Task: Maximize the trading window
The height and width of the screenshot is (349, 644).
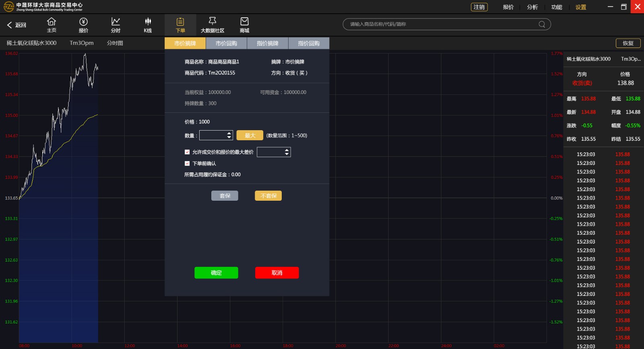Action: [x=624, y=7]
